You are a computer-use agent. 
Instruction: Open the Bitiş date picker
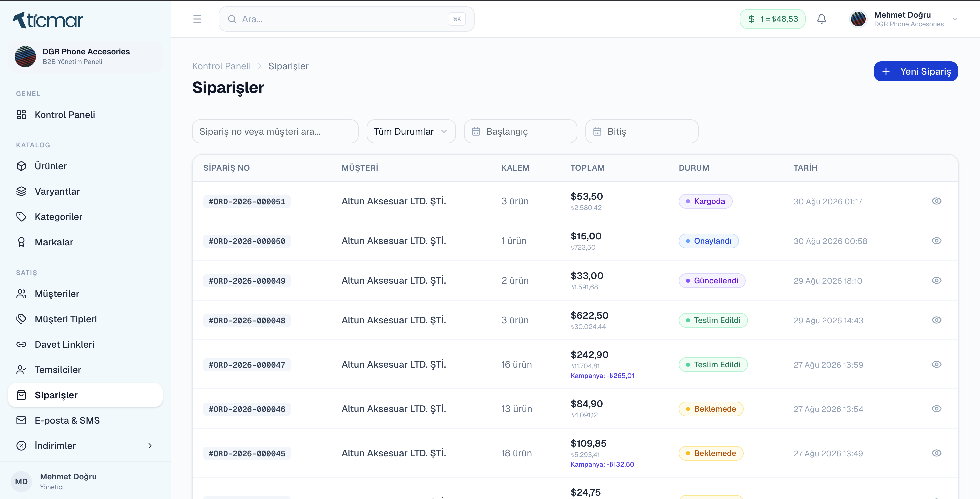click(x=641, y=132)
